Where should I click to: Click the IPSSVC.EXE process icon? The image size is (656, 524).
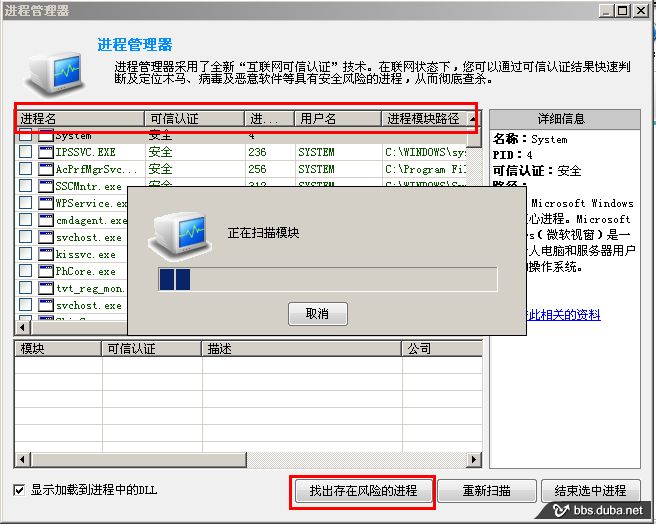point(46,152)
